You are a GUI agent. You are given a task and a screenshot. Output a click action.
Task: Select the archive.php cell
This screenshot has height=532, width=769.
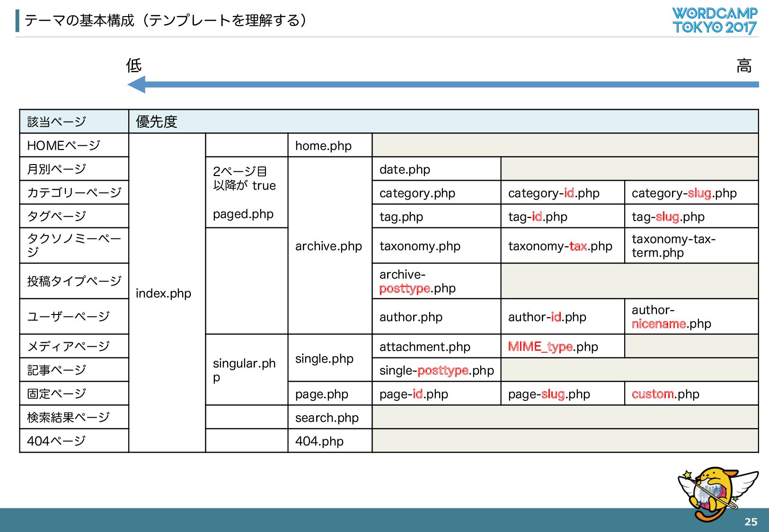[330, 245]
